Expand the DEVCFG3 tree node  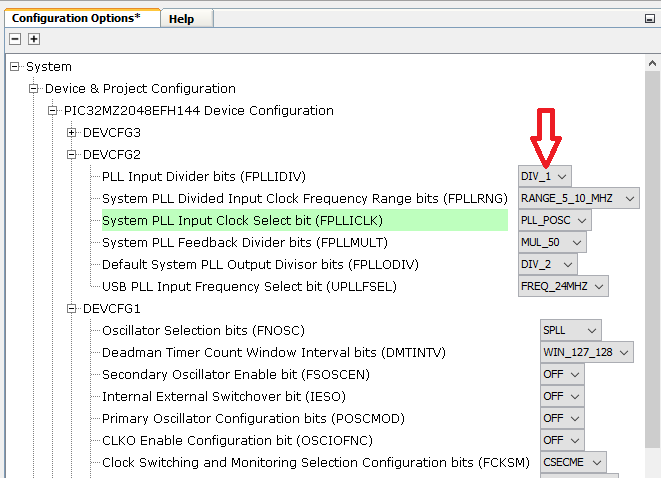pos(72,132)
